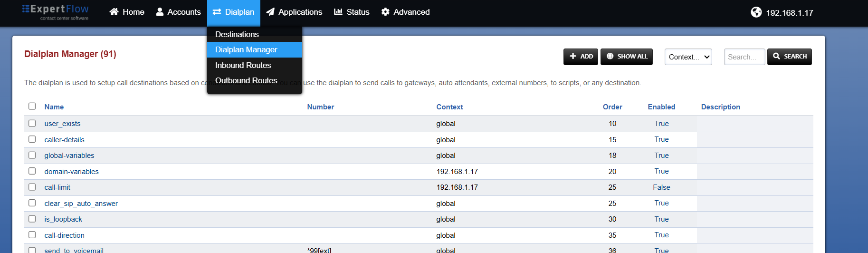Click the ExpertFlow logo
The image size is (868, 253).
point(56,12)
